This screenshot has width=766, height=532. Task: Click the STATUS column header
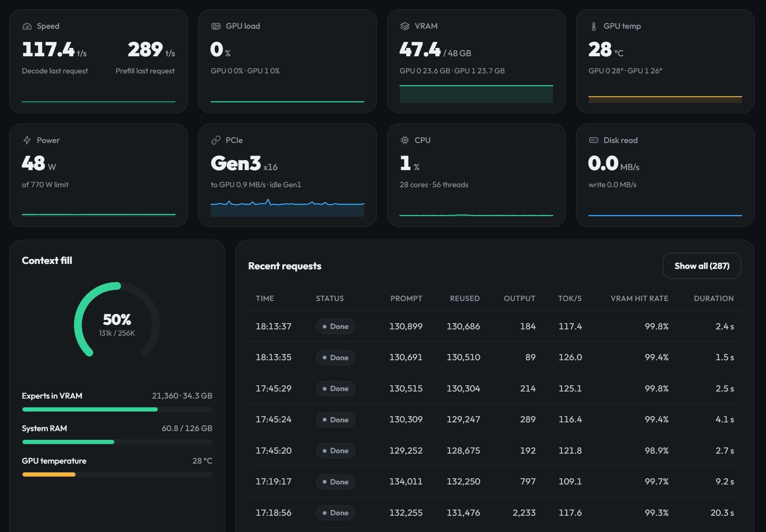coord(330,299)
